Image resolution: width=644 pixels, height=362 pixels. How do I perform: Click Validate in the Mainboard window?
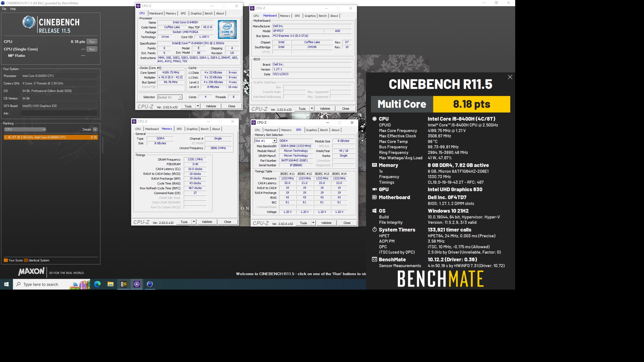pos(325,109)
